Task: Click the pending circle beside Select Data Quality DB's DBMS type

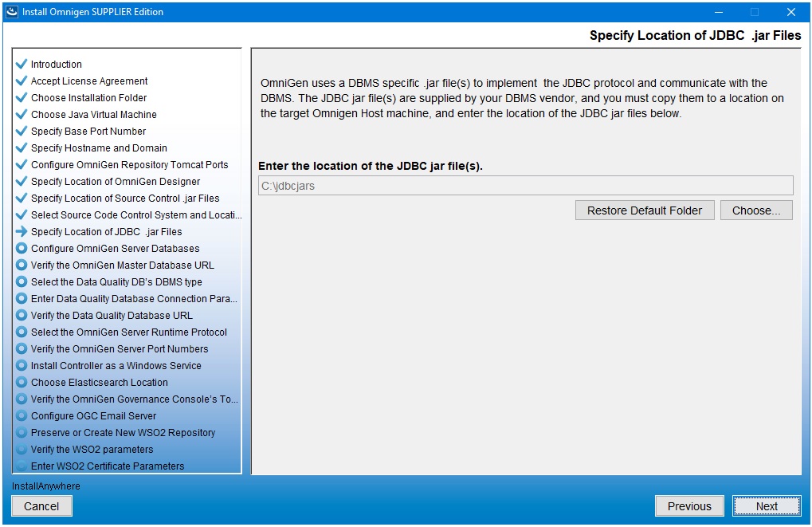Action: point(22,281)
